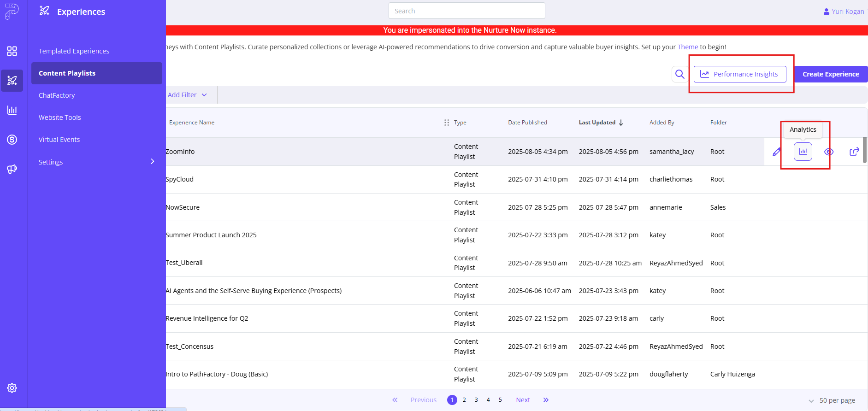The image size is (868, 411).
Task: Jump to last page with double-right arrows
Action: click(x=546, y=400)
